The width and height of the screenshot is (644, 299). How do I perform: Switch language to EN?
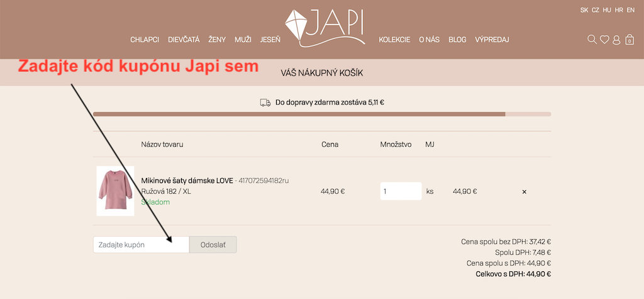(630, 10)
